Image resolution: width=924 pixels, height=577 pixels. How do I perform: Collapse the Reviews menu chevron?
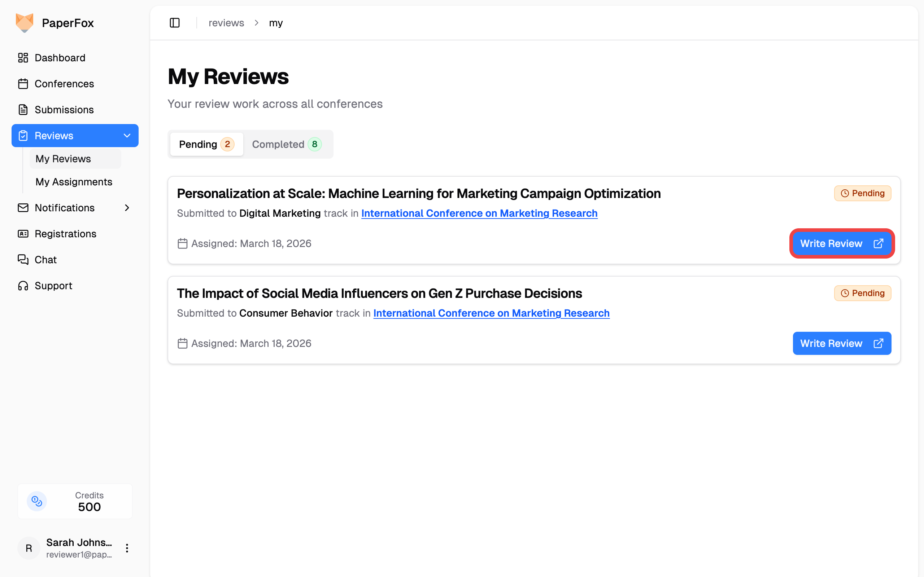pyautogui.click(x=127, y=136)
